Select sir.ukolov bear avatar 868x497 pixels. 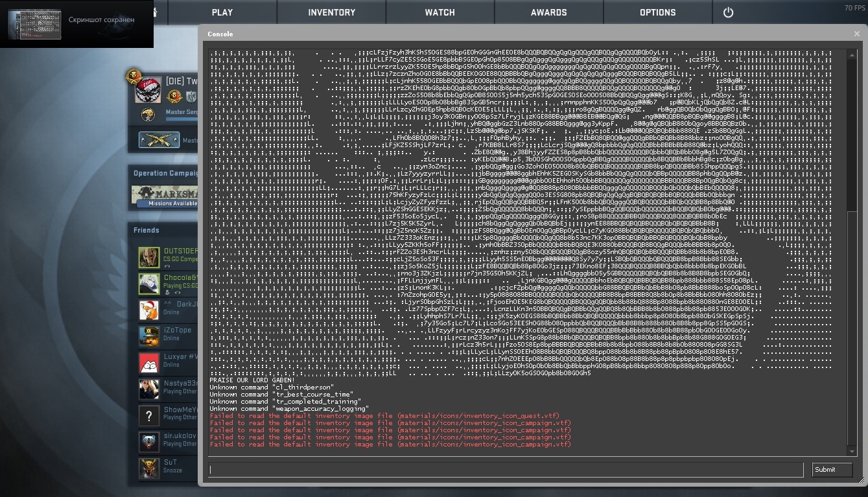point(149,443)
